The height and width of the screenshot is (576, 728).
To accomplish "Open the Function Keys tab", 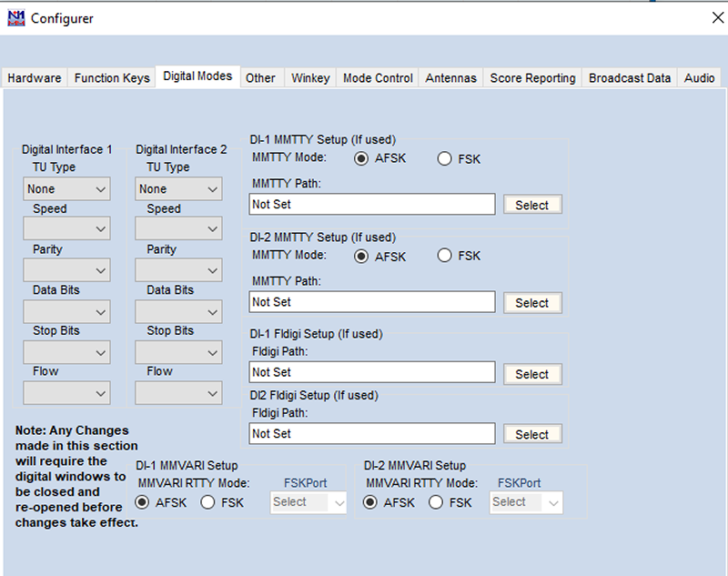I will click(x=112, y=78).
